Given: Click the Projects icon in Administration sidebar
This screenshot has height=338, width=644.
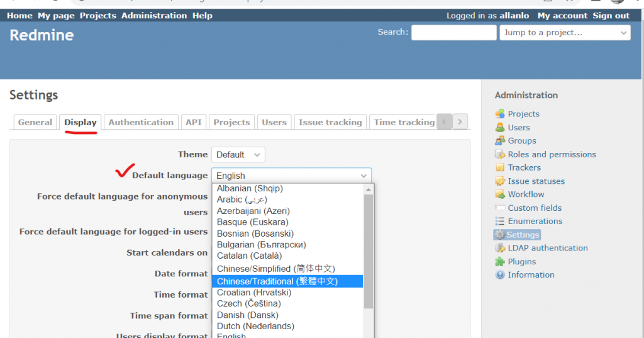Looking at the screenshot, I should click(x=500, y=114).
